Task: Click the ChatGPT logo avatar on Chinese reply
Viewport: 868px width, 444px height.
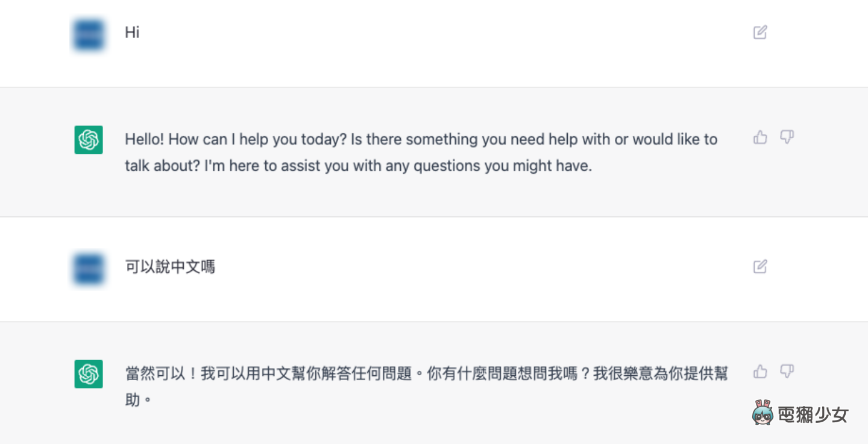Action: (x=89, y=374)
